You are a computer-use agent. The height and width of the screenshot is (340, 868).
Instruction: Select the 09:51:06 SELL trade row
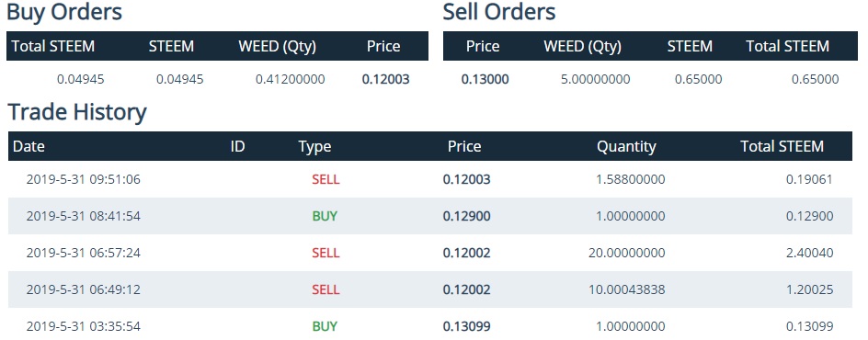[430, 179]
